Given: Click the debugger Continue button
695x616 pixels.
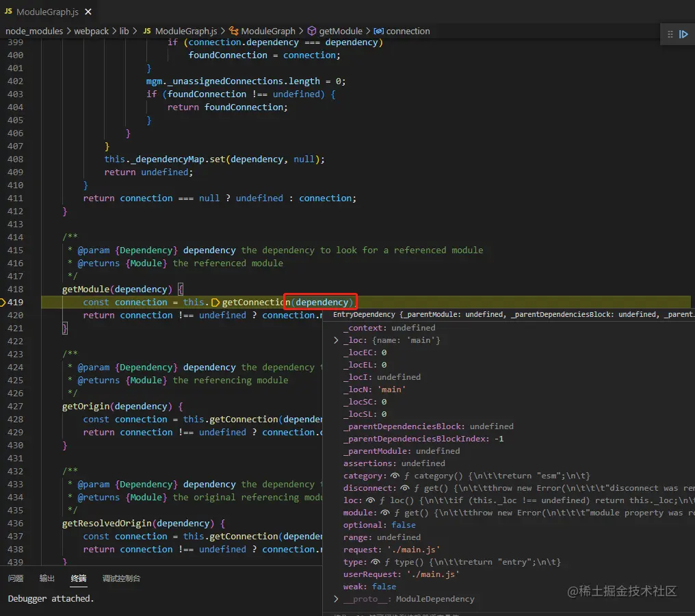Looking at the screenshot, I should coord(683,34).
